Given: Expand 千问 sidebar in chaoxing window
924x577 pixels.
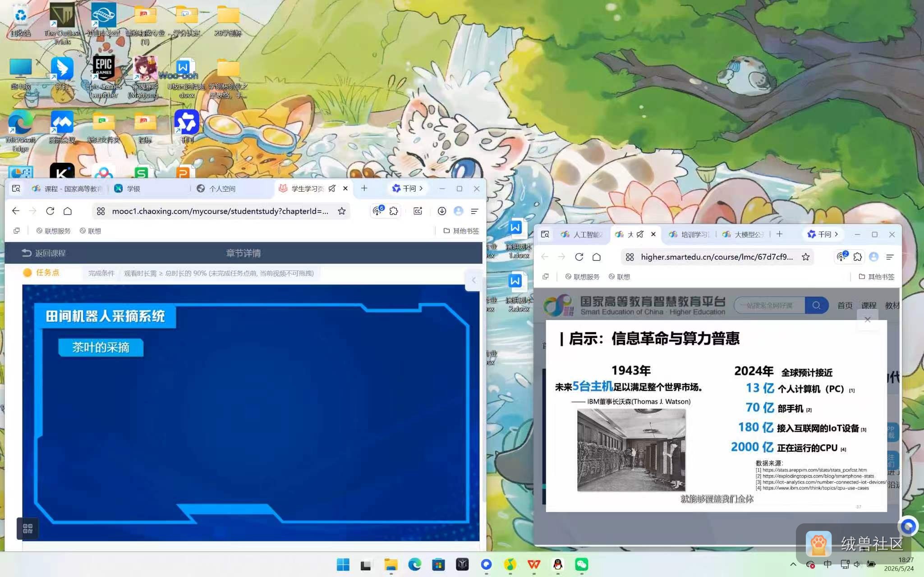Looking at the screenshot, I should 407,188.
